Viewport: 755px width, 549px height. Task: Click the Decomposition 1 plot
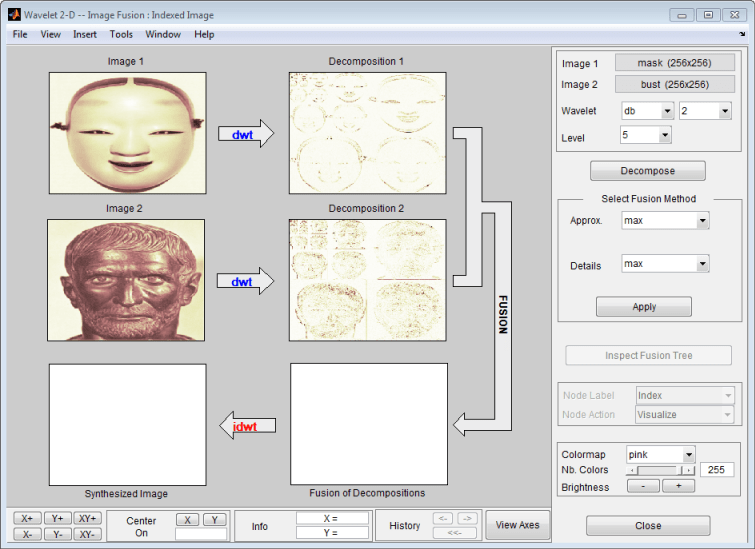tap(367, 133)
